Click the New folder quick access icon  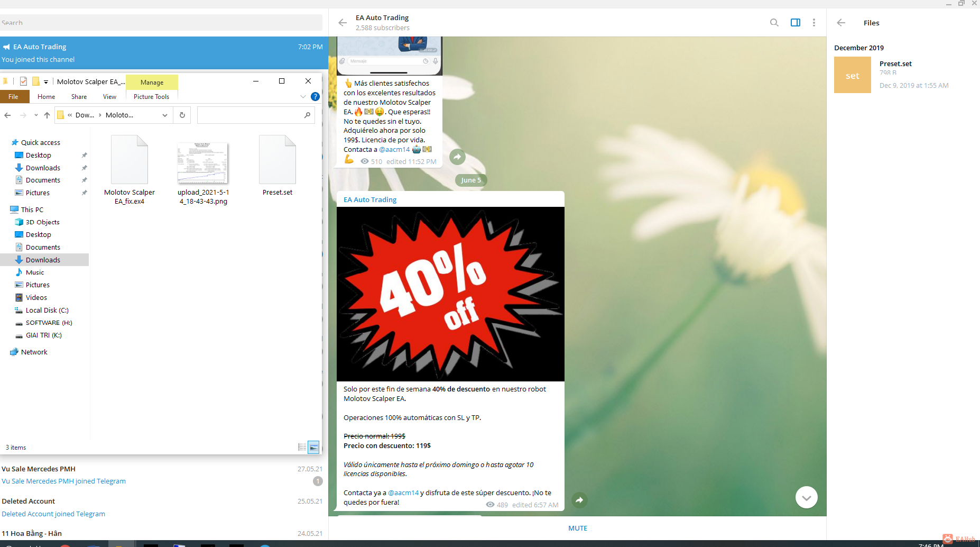36,81
